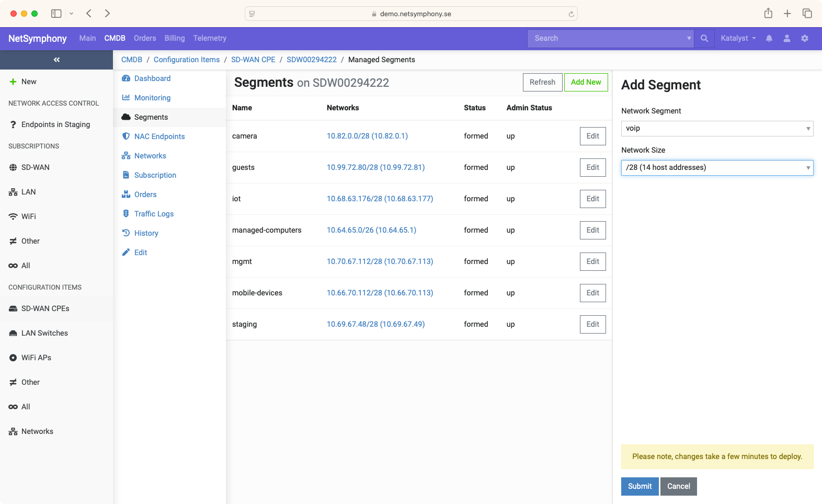
Task: Click the Safari address bar
Action: 411,14
